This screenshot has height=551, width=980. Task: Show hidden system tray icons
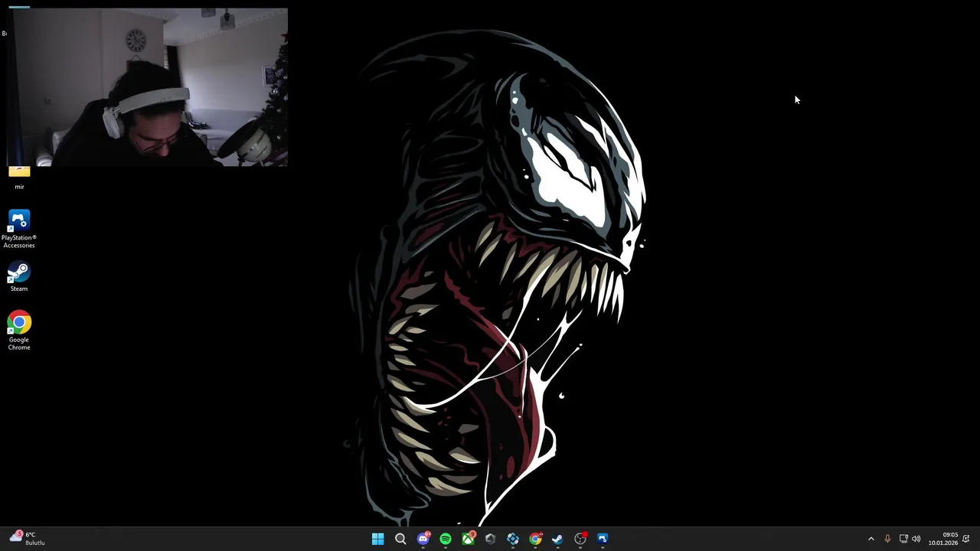871,539
